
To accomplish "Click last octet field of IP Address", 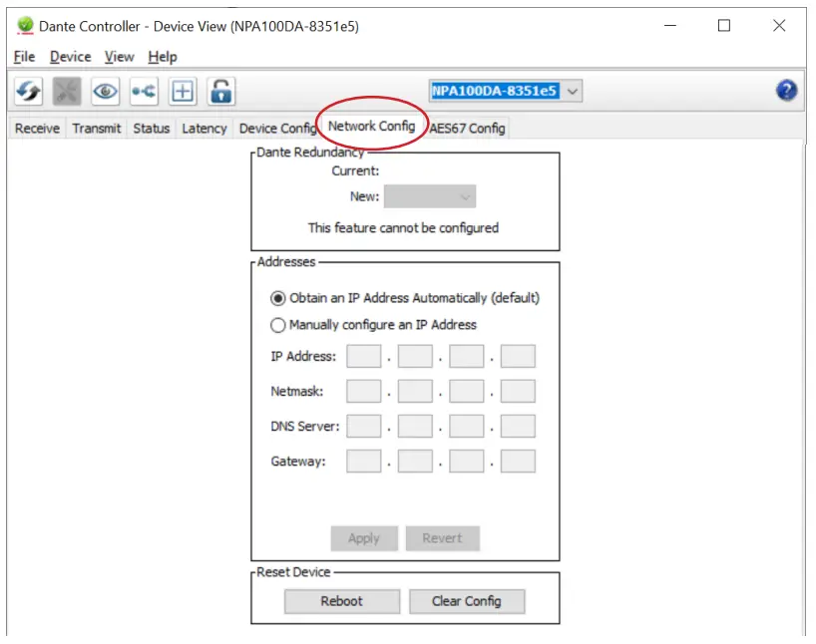I will (x=518, y=356).
